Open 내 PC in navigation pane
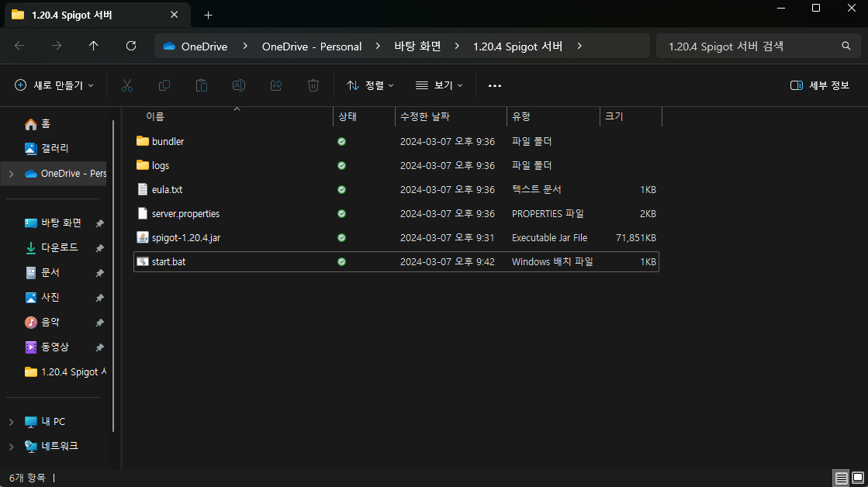This screenshot has width=868, height=487. click(x=45, y=422)
